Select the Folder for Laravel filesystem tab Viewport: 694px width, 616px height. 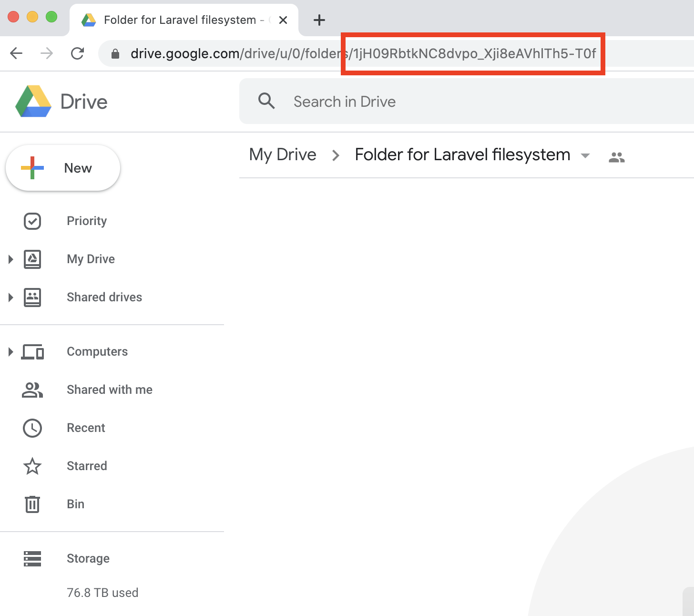tap(180, 20)
